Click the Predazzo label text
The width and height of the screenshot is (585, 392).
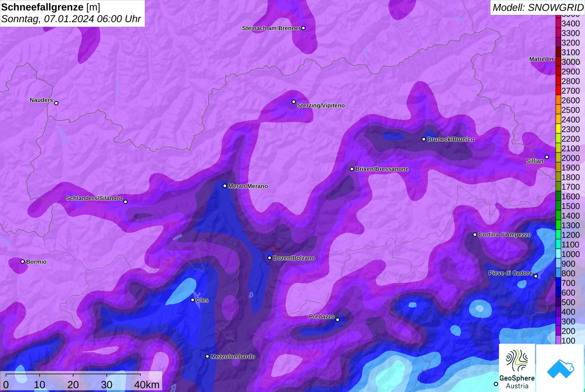(x=322, y=316)
